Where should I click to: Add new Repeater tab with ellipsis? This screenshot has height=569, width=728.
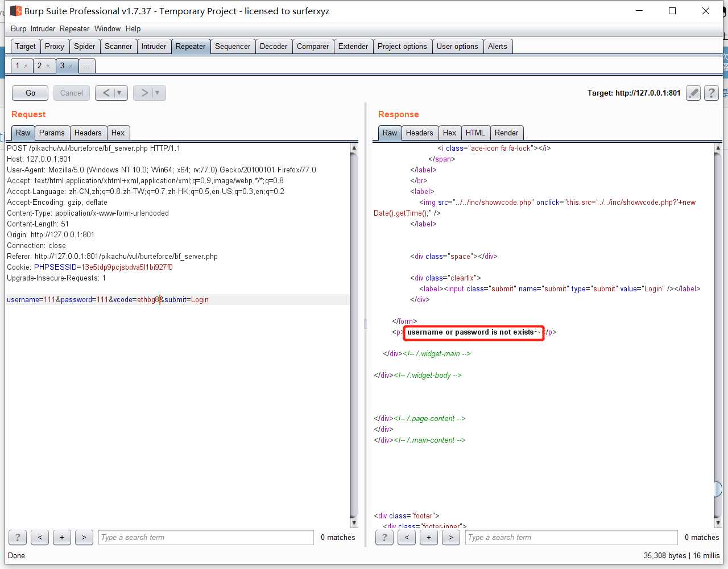coord(86,66)
